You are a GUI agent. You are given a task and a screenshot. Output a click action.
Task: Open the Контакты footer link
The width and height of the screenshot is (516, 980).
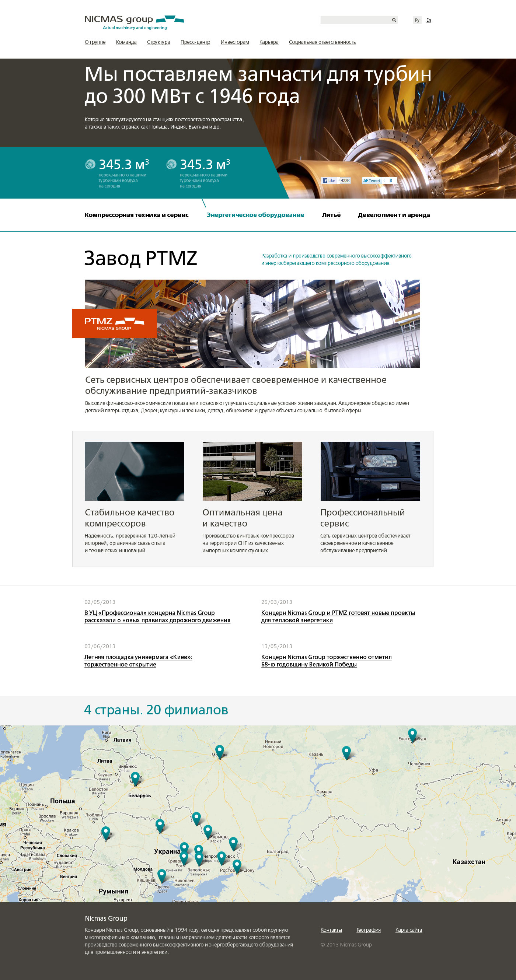point(331,930)
